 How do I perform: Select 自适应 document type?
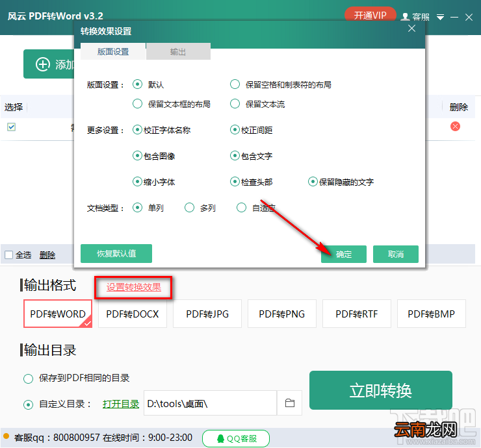[241, 208]
